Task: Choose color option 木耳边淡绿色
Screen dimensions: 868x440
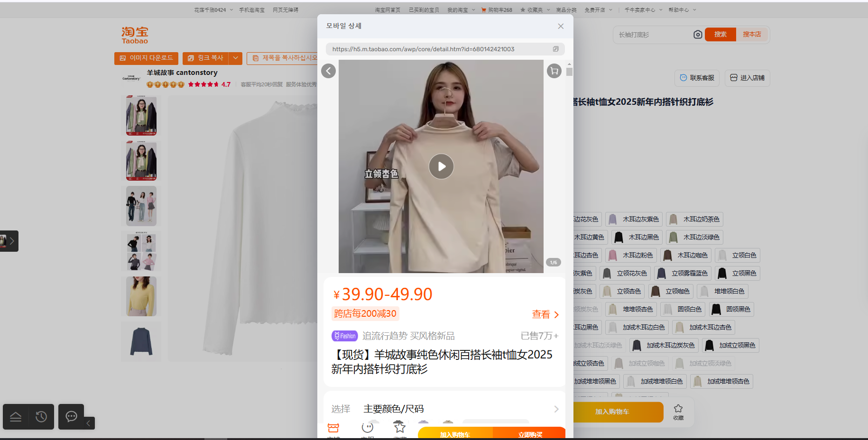Action: (694, 237)
